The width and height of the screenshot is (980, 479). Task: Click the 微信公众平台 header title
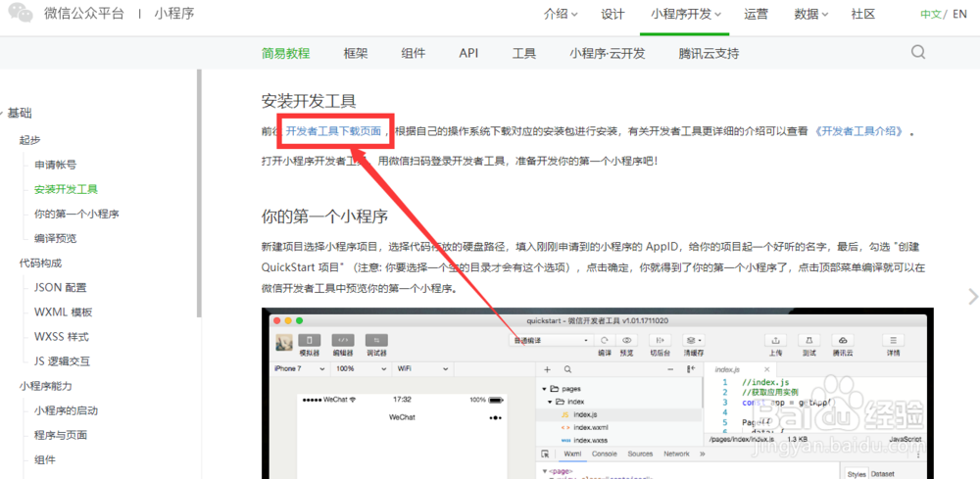83,13
